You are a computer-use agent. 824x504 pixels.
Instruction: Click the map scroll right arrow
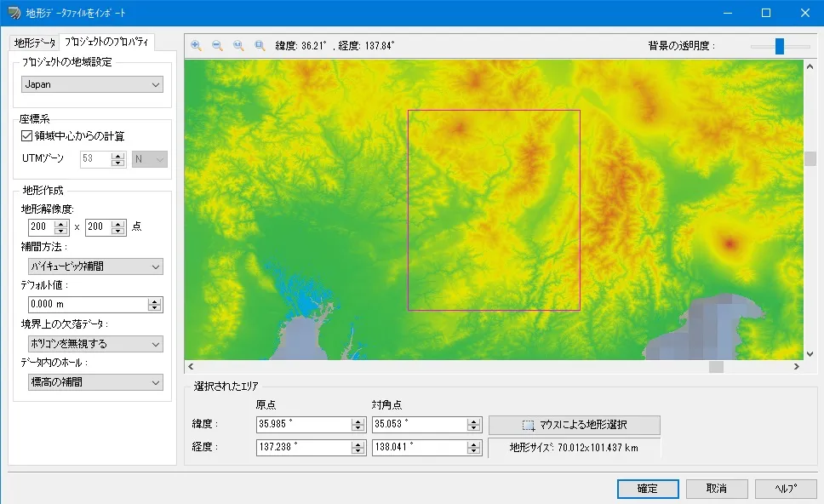click(797, 367)
